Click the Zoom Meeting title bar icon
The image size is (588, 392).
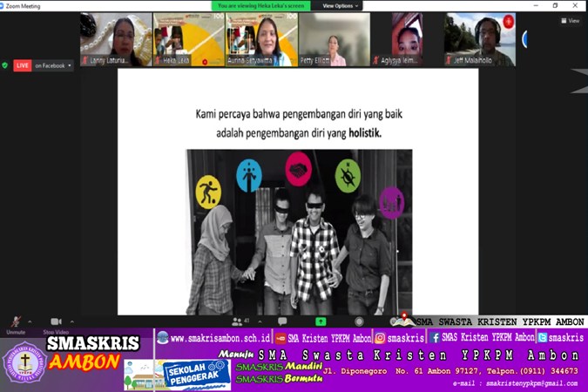(x=2, y=6)
